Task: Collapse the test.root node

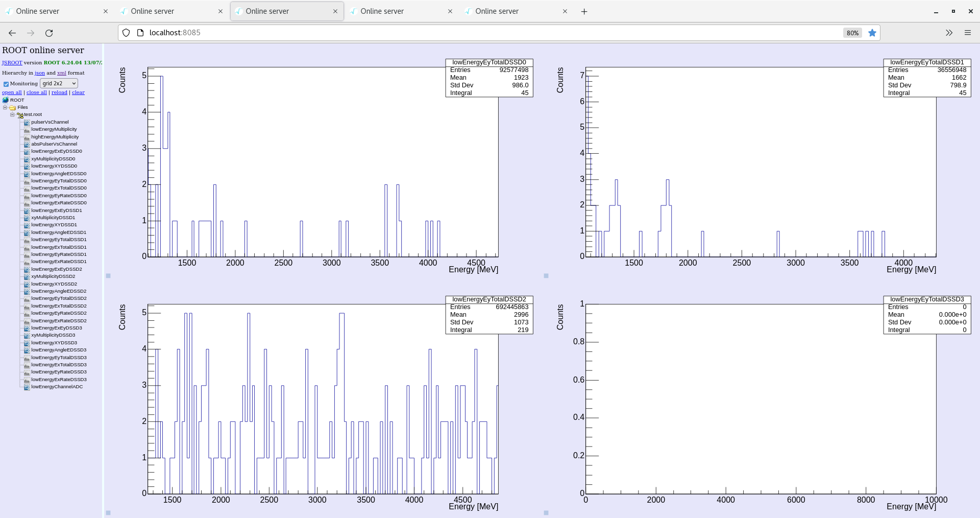Action: point(12,114)
